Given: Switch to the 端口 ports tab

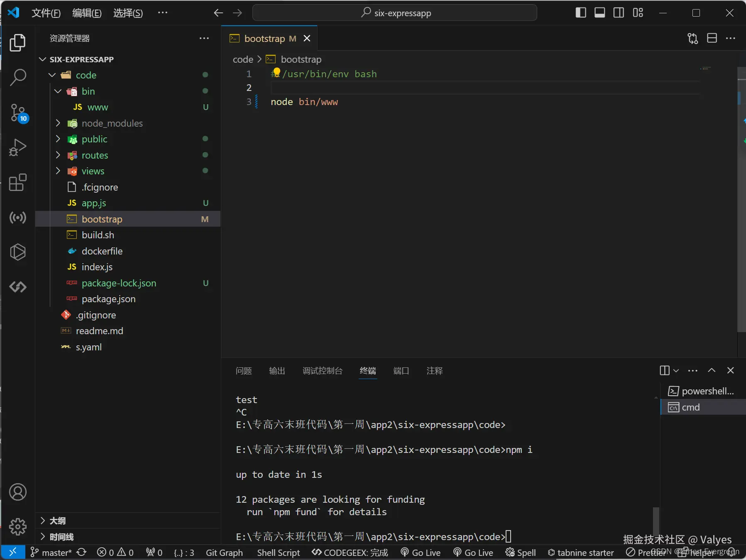Looking at the screenshot, I should [401, 371].
